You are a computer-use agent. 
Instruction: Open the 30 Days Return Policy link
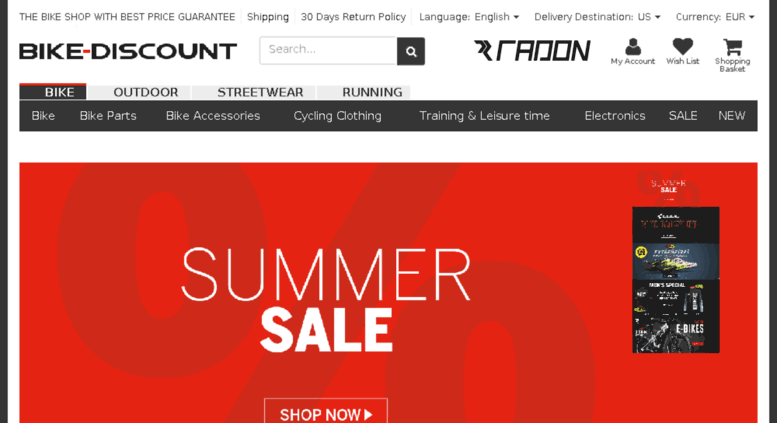pos(353,17)
